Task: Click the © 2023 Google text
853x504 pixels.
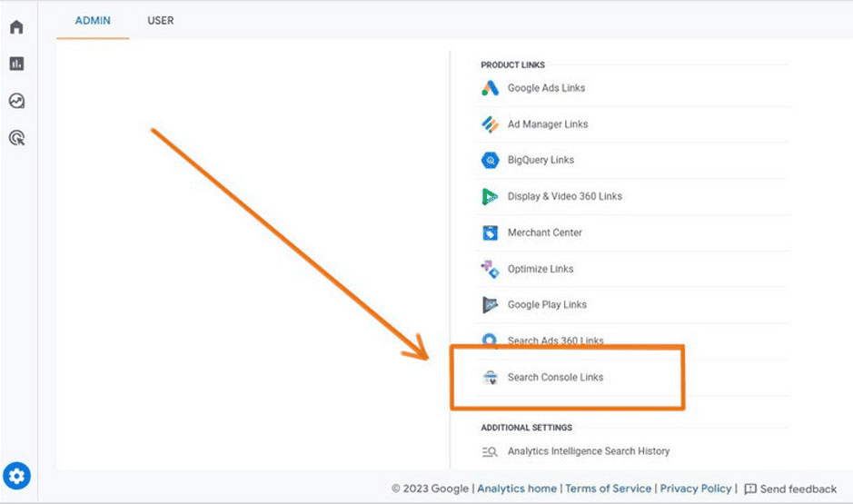Action: [430, 489]
